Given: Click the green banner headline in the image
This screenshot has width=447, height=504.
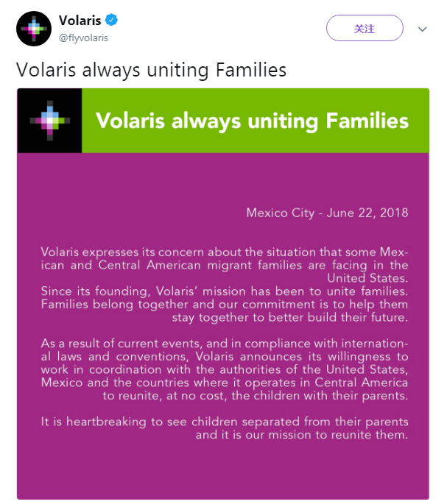Looking at the screenshot, I should 252,121.
